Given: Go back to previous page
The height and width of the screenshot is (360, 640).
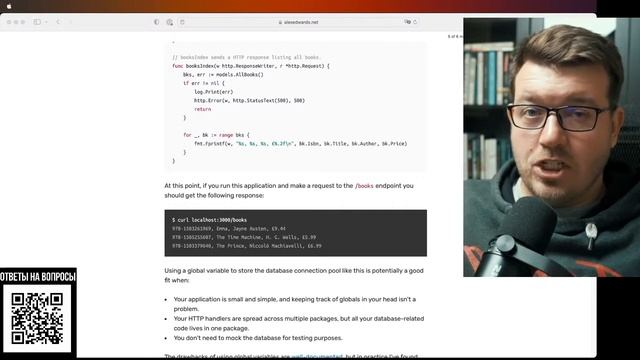Looking at the screenshot, I should (x=58, y=22).
